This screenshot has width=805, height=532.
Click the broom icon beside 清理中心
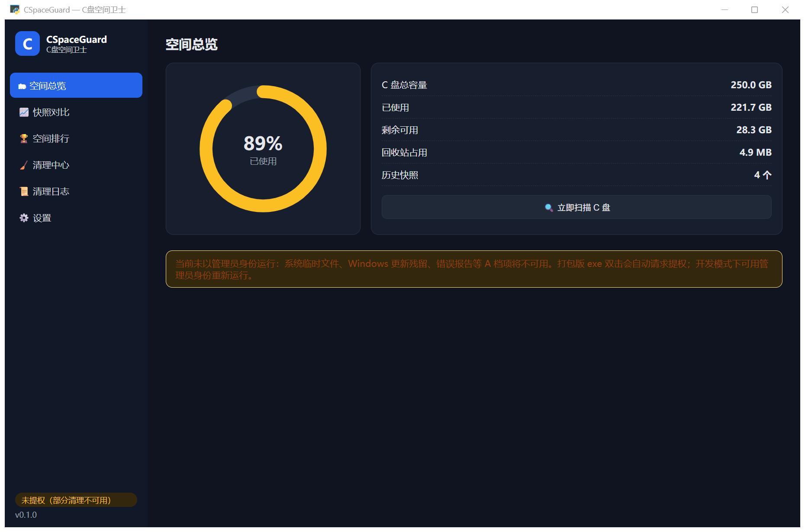[x=24, y=165]
